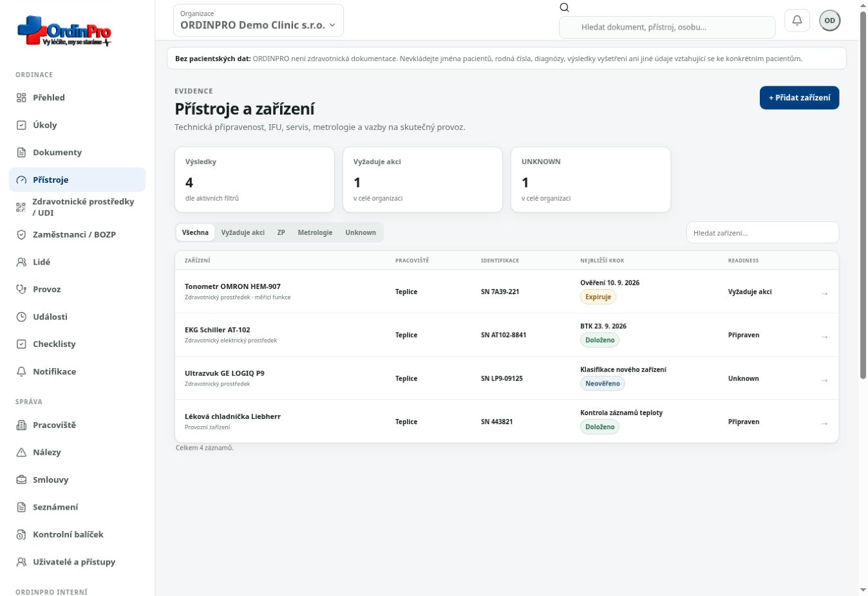This screenshot has height=596, width=868.
Task: Open arrow for EKG Schiller AT-102 row
Action: click(824, 337)
